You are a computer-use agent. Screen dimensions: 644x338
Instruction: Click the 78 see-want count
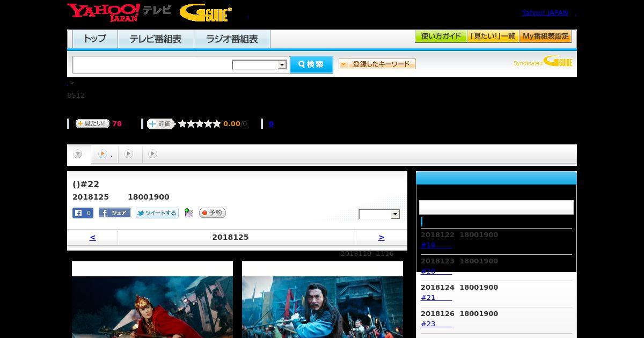(x=117, y=124)
